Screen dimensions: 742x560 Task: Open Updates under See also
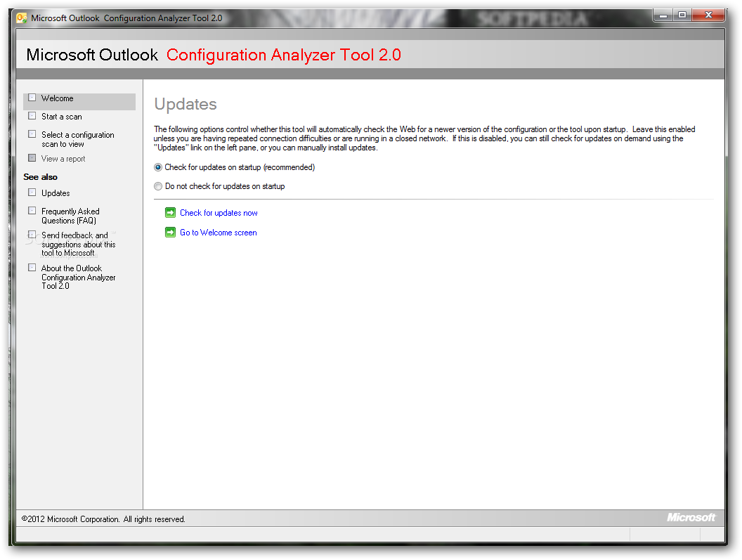click(56, 193)
